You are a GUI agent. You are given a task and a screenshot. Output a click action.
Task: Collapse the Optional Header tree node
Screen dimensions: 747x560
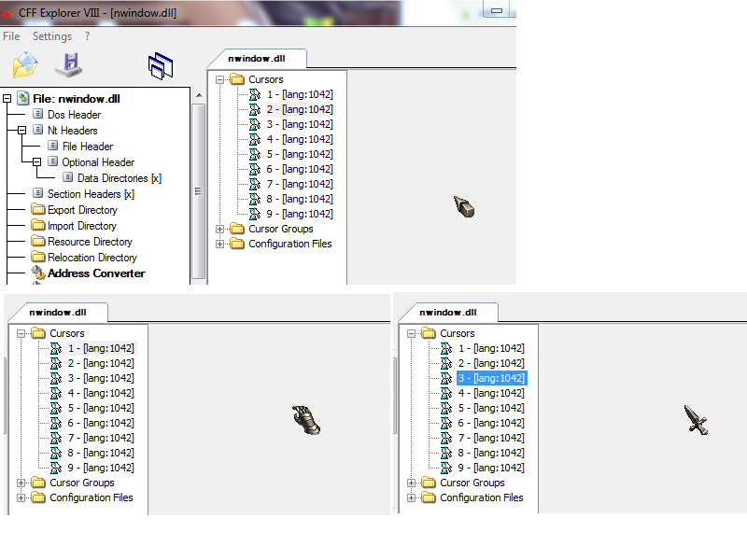[x=36, y=162]
